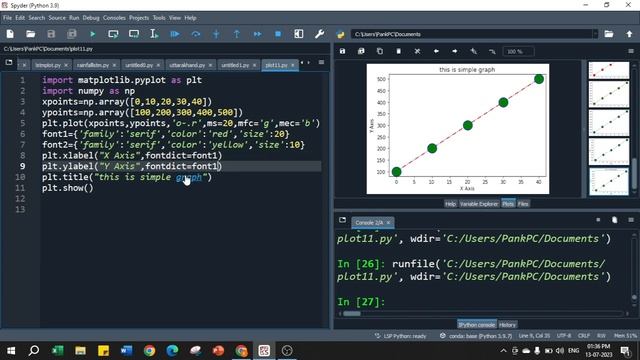Open the Debug menu
Screen dimensions: 640x360
click(91, 18)
